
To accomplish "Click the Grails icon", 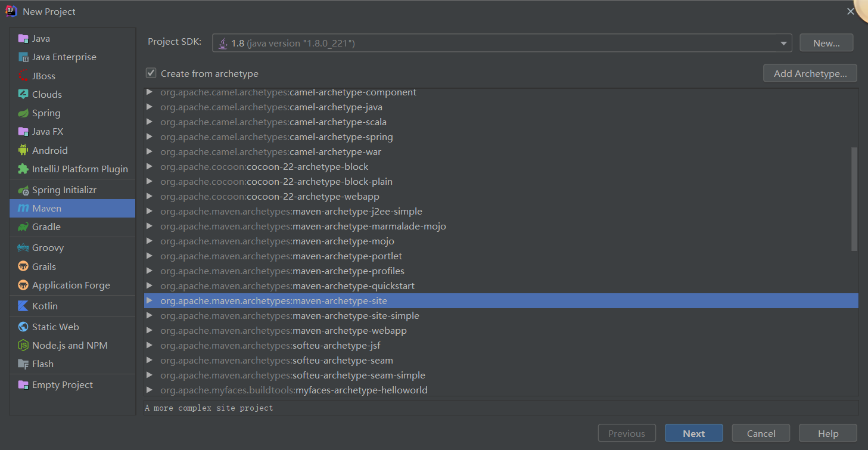I will coord(23,266).
